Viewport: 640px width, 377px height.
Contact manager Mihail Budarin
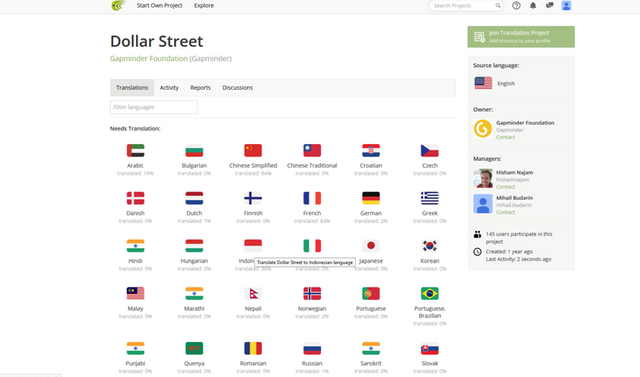pyautogui.click(x=505, y=212)
